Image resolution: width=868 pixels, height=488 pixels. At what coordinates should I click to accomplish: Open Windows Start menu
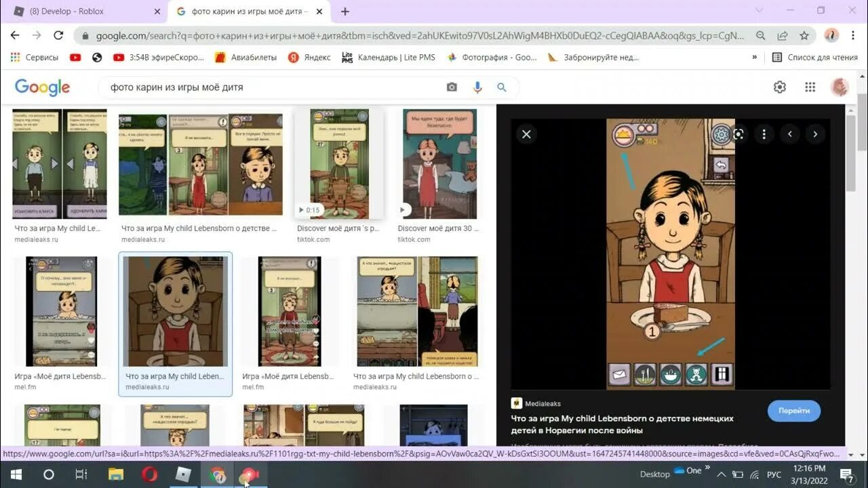(16, 474)
